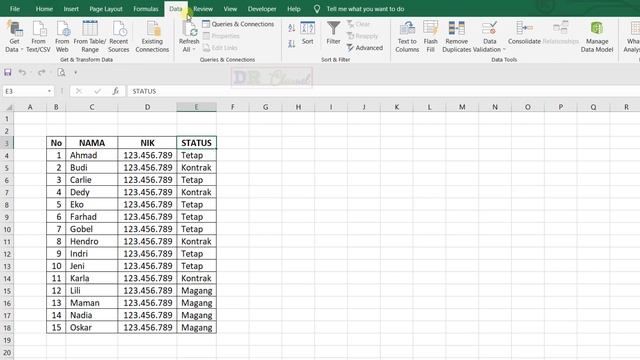The width and height of the screenshot is (640, 360).
Task: Select the cell containing Nadia
Action: (92, 315)
